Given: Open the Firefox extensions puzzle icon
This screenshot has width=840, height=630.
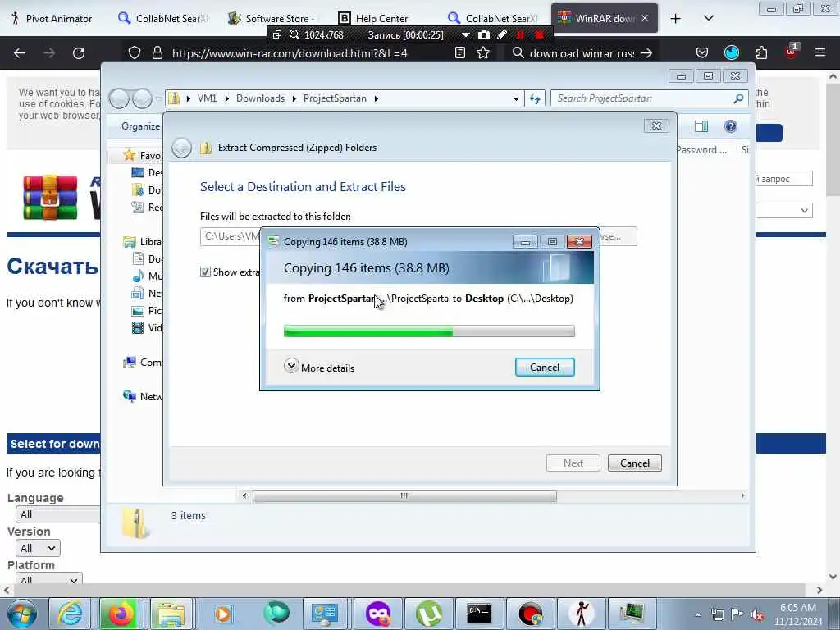Looking at the screenshot, I should click(x=761, y=52).
